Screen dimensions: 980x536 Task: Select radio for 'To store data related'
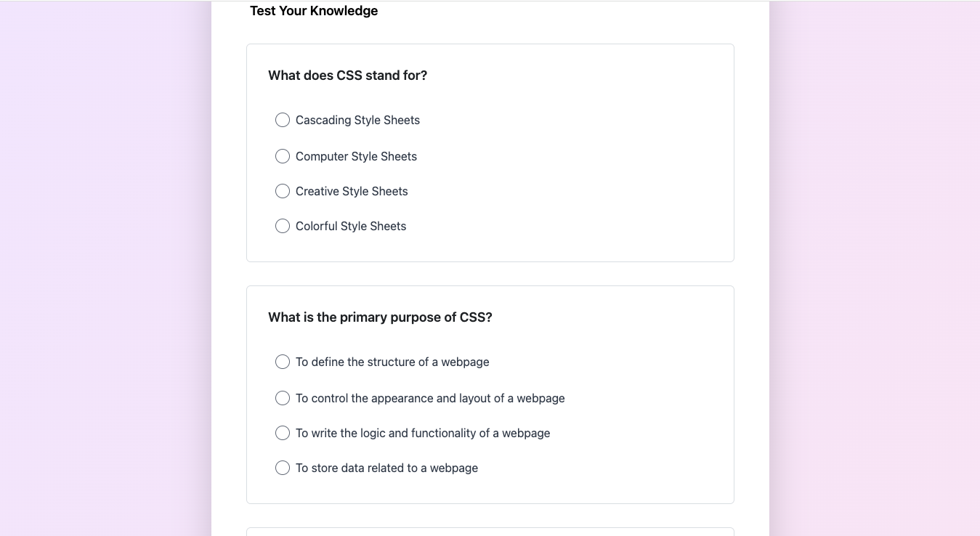283,468
